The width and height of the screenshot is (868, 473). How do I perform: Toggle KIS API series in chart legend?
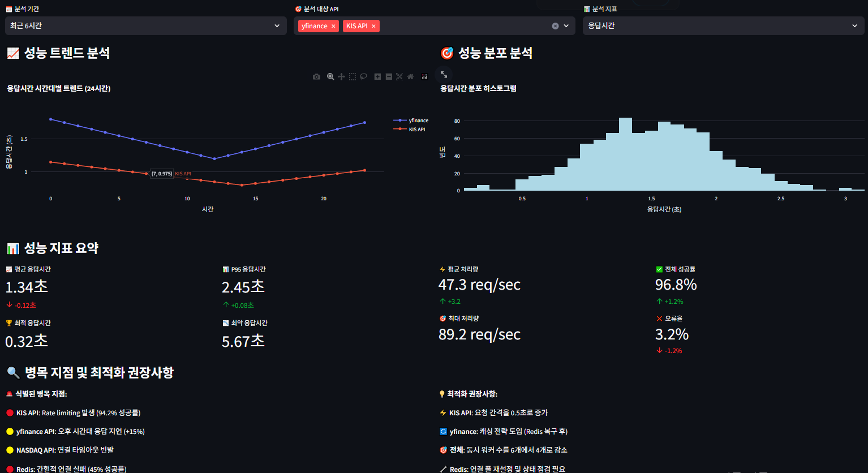click(416, 130)
